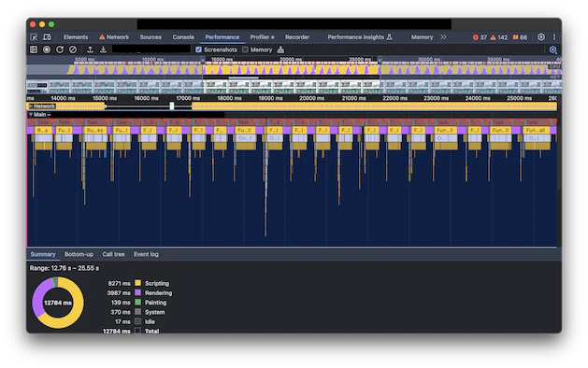Click the yellow Scripting legend swatch
Viewport: 588px width, 368px height.
click(x=137, y=283)
